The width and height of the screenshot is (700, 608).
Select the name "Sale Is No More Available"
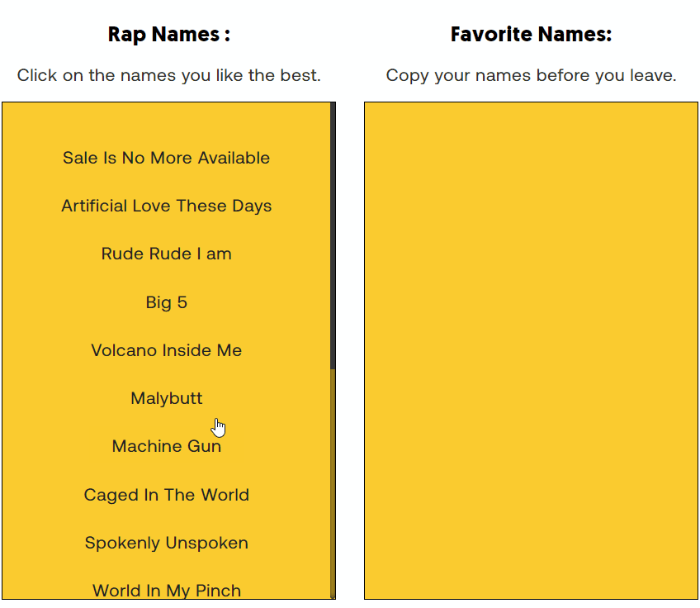pyautogui.click(x=166, y=158)
